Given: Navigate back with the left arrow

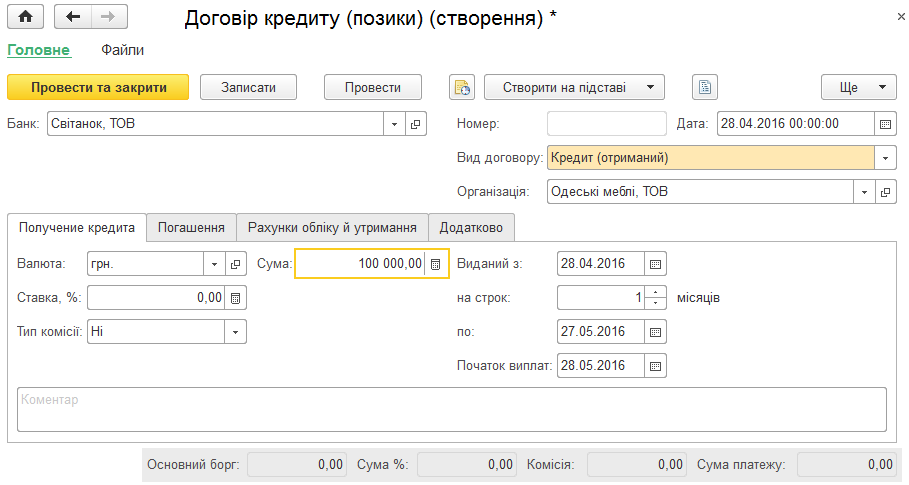Looking at the screenshot, I should tap(72, 16).
